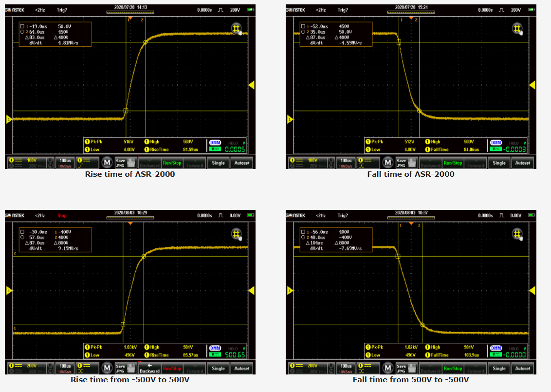Click FallTime 84.06us reading in ASR-2000 fall scope
The height and width of the screenshot is (392, 551).
coord(452,150)
